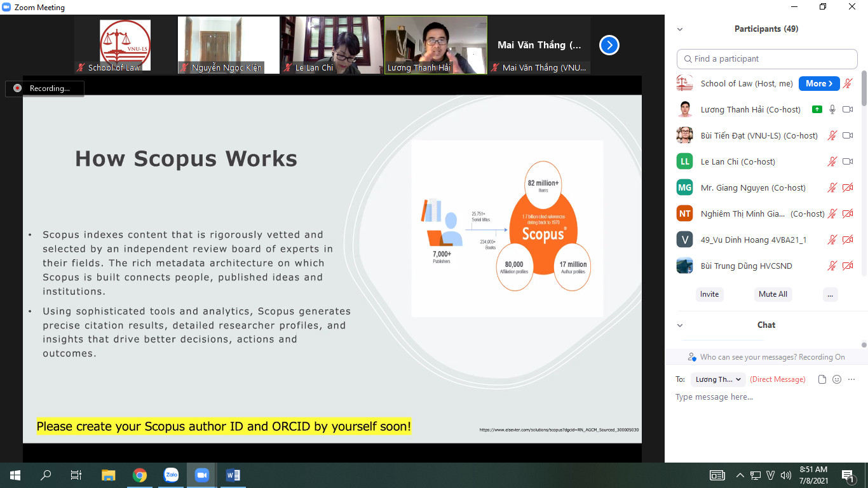Viewport: 868px width, 488px height.
Task: Open Zoom from the Windows taskbar
Action: [202, 475]
